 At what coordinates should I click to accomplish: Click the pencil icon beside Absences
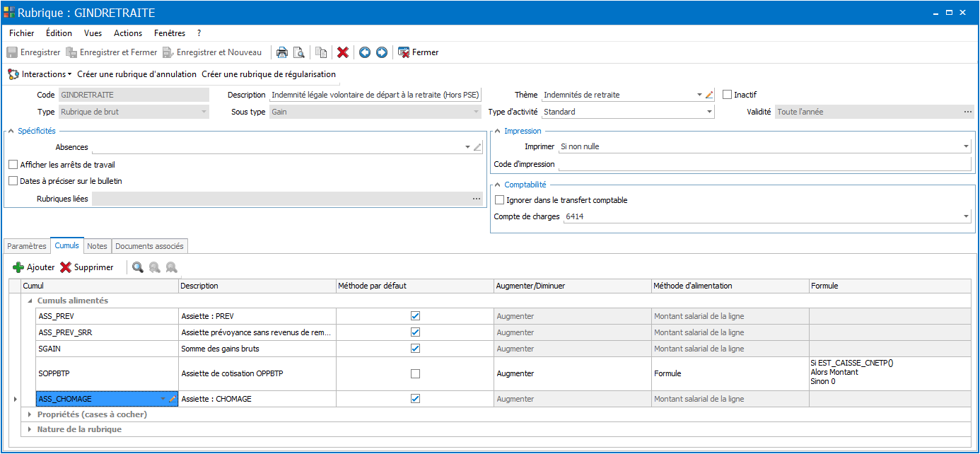point(477,147)
